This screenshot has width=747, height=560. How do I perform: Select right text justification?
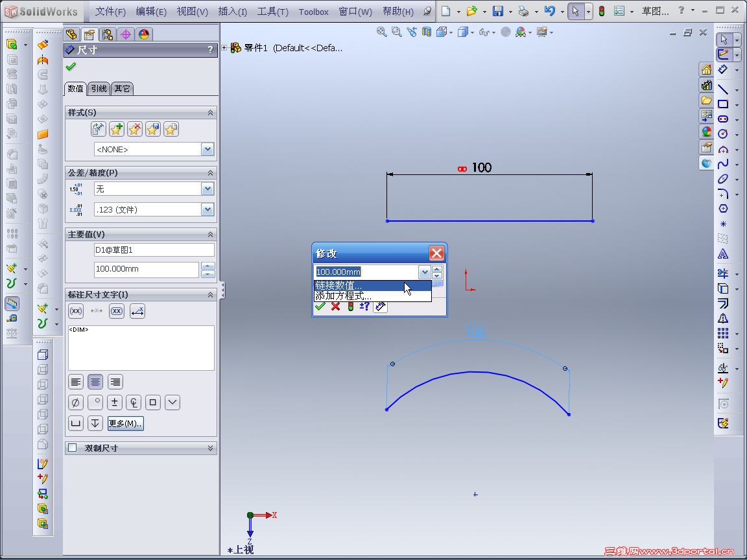click(115, 382)
